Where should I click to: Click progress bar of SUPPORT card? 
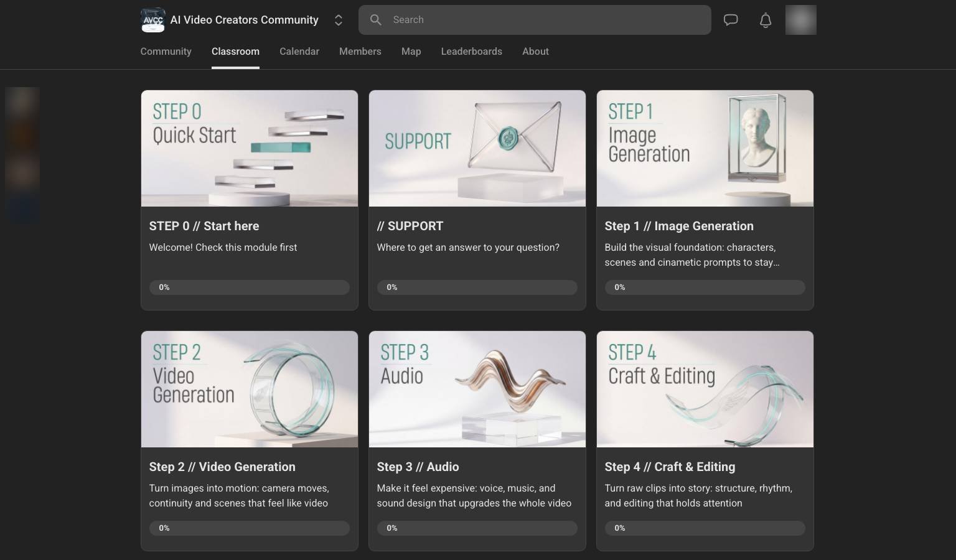(x=477, y=287)
